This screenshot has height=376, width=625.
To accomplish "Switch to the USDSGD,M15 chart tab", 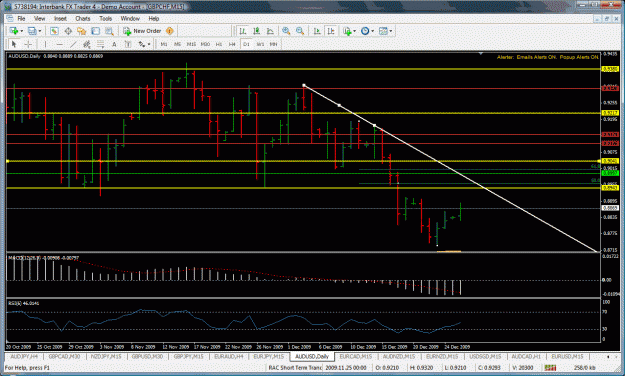I will pos(485,356).
